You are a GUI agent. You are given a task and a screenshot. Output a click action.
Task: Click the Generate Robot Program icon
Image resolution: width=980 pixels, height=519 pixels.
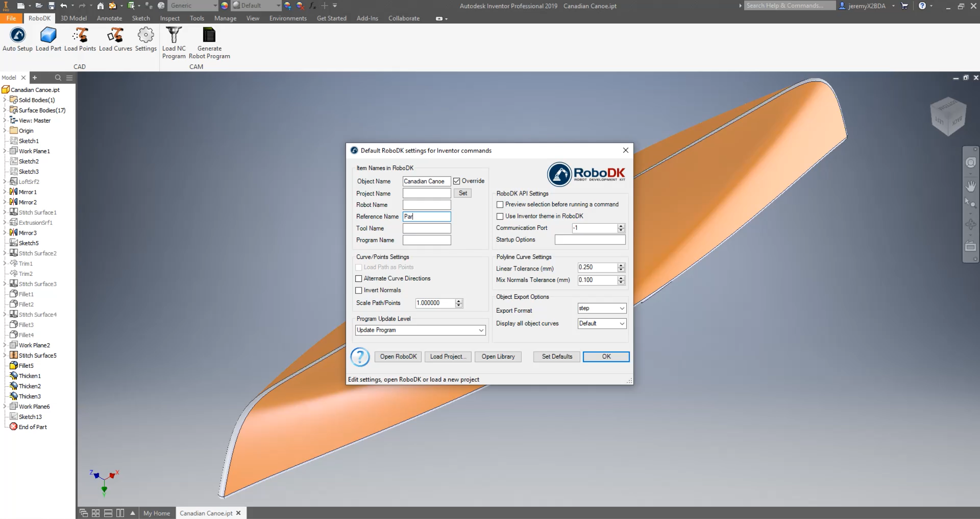coord(209,36)
